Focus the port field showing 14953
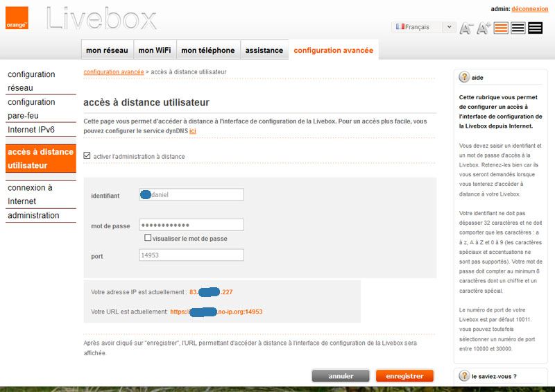The image size is (555, 392). point(191,255)
